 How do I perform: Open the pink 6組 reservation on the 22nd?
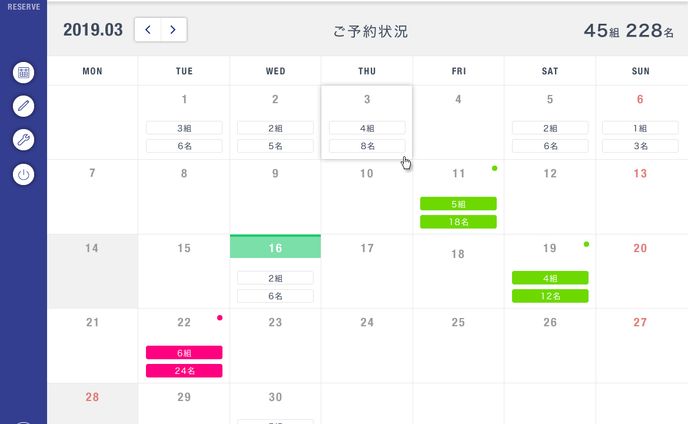(x=184, y=352)
